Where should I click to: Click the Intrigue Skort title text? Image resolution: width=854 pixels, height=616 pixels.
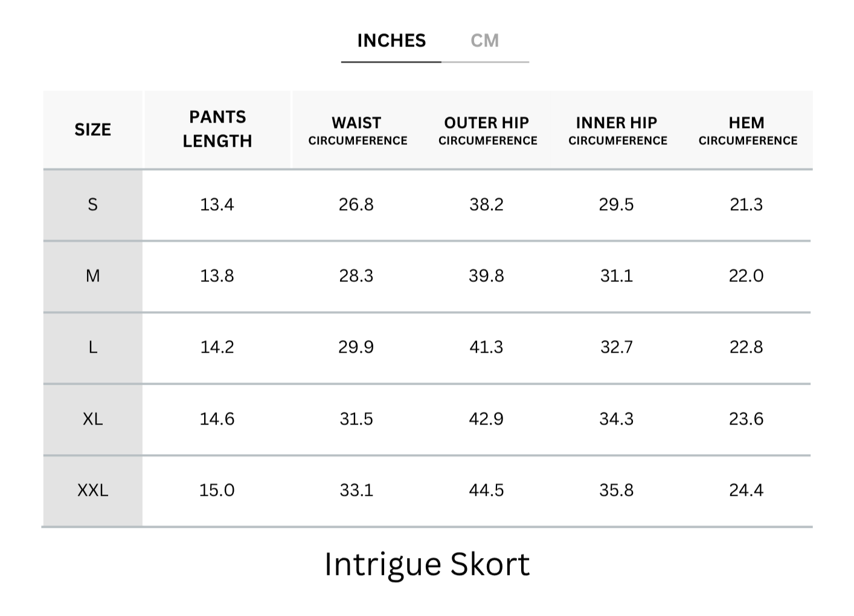[427, 564]
